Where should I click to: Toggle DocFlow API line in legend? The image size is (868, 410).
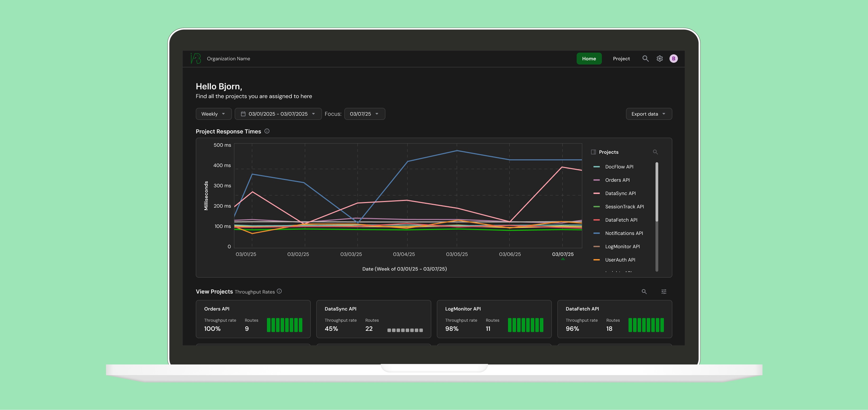coord(619,167)
